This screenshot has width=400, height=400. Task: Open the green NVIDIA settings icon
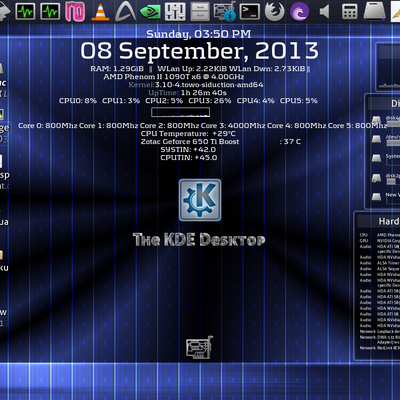150,11
